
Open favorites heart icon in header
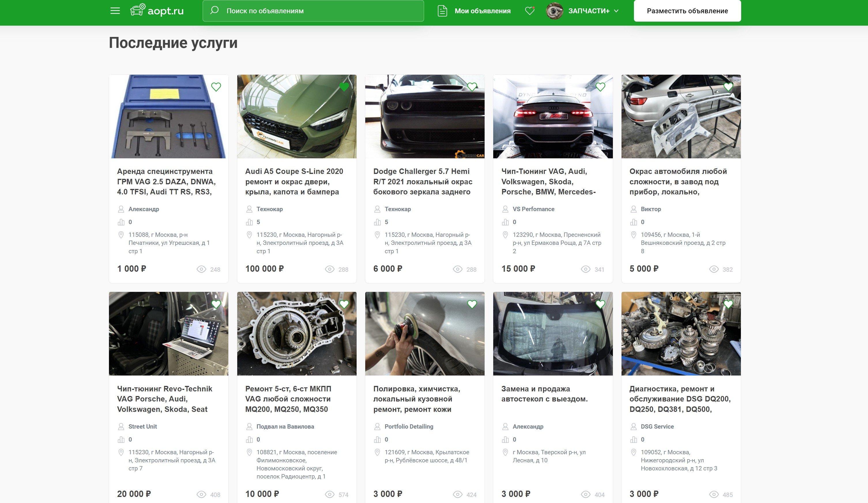(529, 11)
